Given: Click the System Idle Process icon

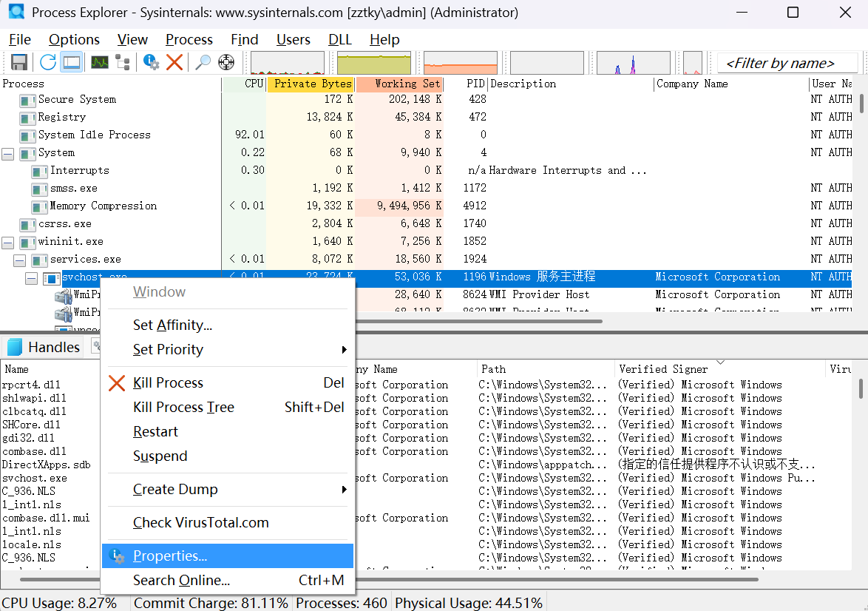Looking at the screenshot, I should click(27, 135).
